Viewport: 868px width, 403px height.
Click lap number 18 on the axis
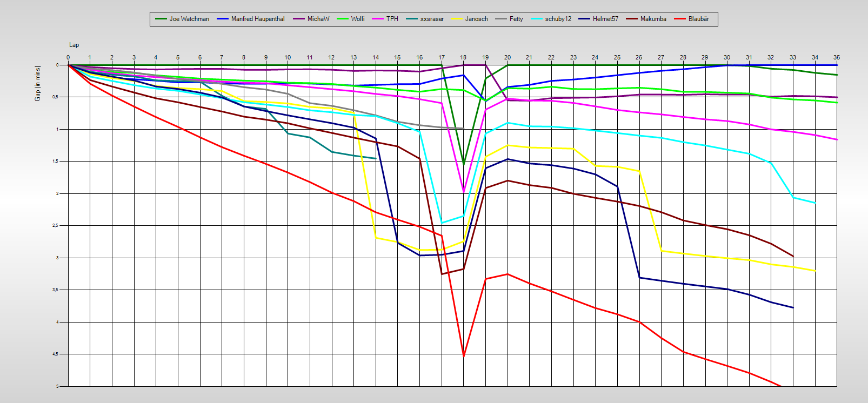point(463,57)
